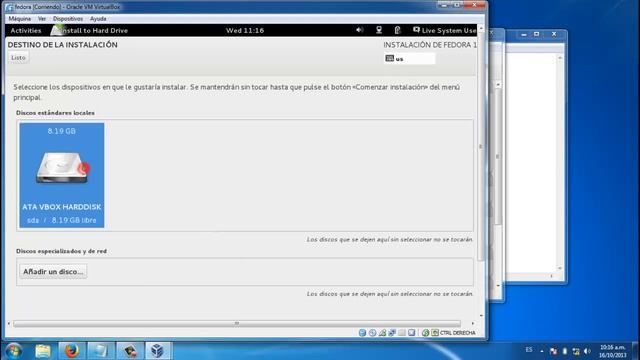Open the Windows Start menu
This screenshot has height=360, width=640.
point(13,351)
